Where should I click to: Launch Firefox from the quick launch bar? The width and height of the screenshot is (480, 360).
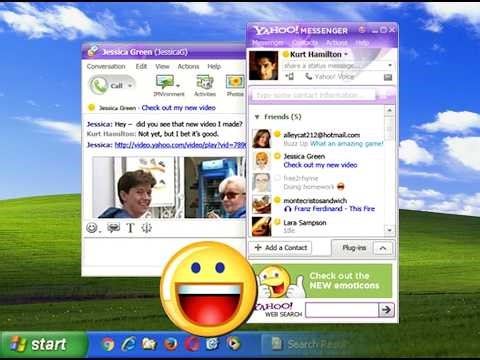[171, 344]
